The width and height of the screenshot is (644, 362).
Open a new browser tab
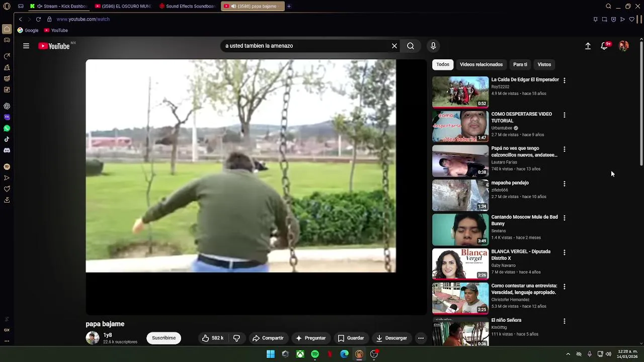click(x=289, y=6)
